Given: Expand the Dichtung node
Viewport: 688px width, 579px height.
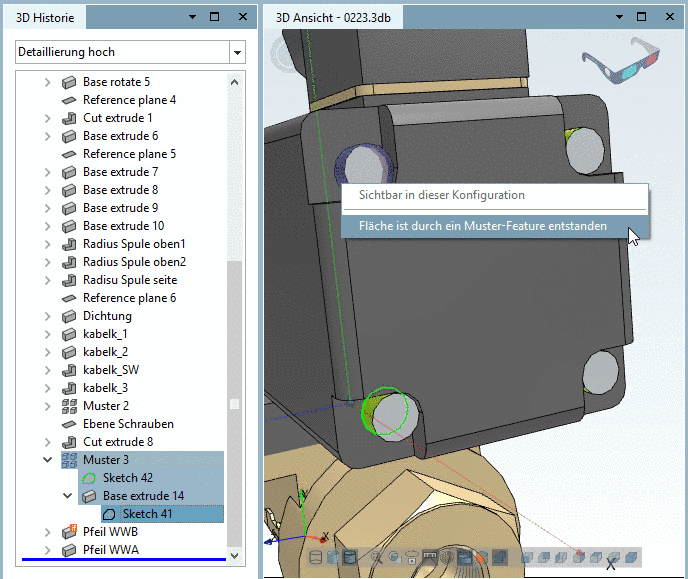Looking at the screenshot, I should click(47, 316).
